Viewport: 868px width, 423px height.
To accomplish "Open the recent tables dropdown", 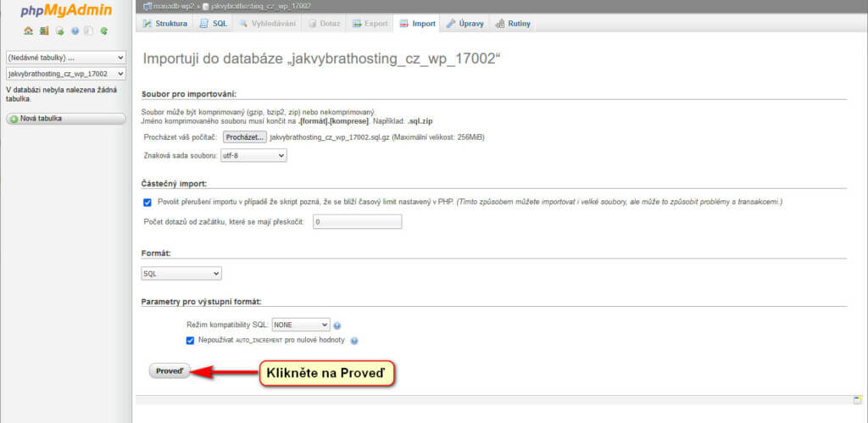I will pos(65,58).
